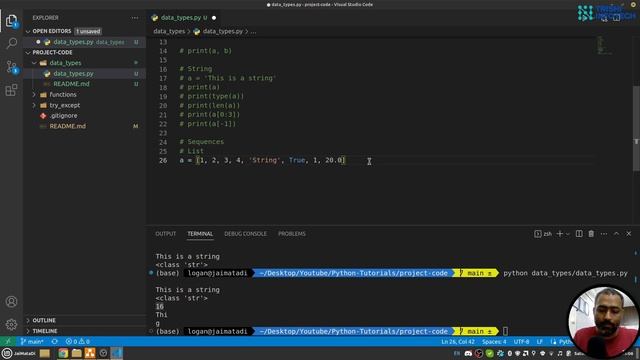Open Ubuntu applications launcher in taskbar
Image resolution: width=640 pixels, height=360 pixels.
7,353
